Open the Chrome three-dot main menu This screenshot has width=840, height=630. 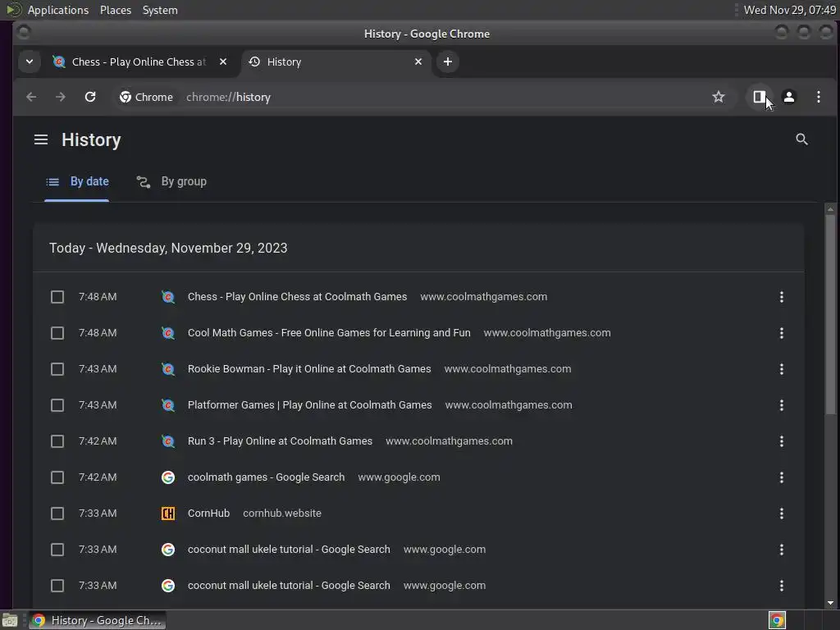(x=819, y=97)
